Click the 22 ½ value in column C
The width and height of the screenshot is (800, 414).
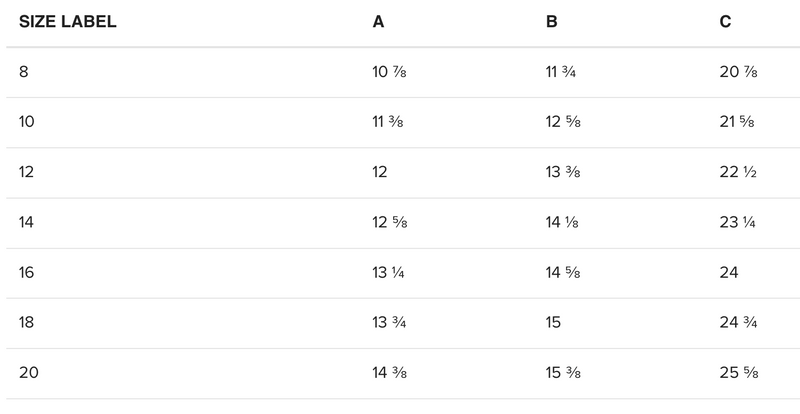coord(737,172)
